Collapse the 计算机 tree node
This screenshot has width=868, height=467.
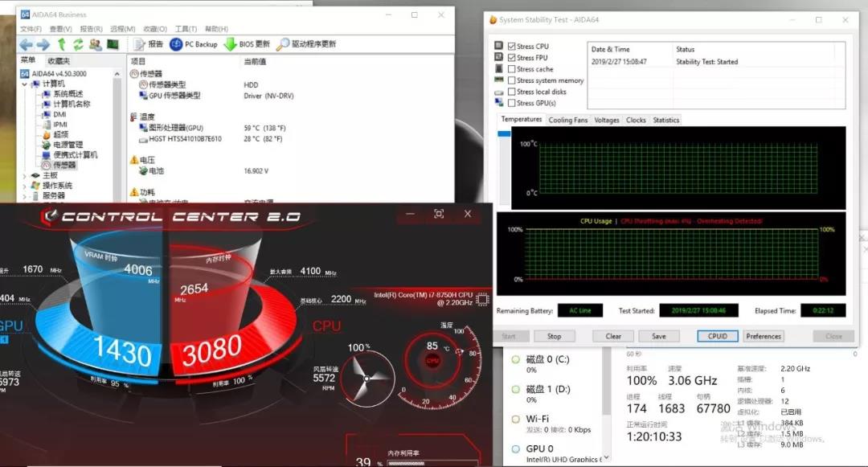[x=24, y=84]
